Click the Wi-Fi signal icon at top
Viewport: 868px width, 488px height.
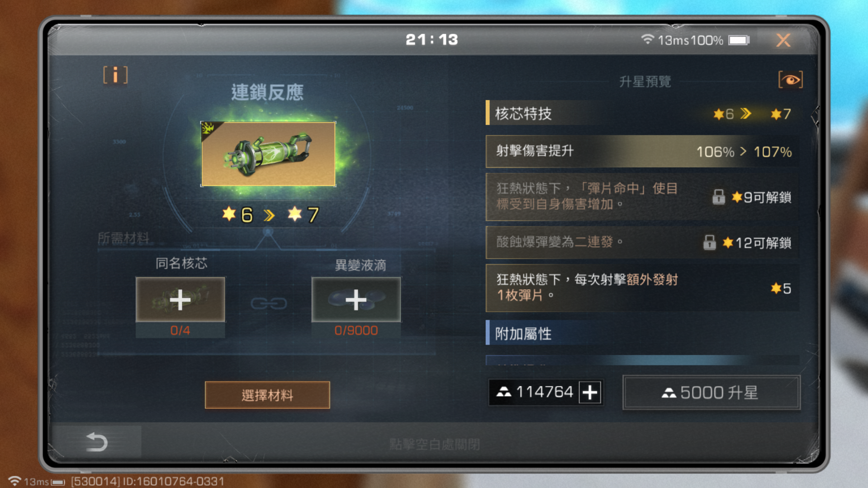647,39
